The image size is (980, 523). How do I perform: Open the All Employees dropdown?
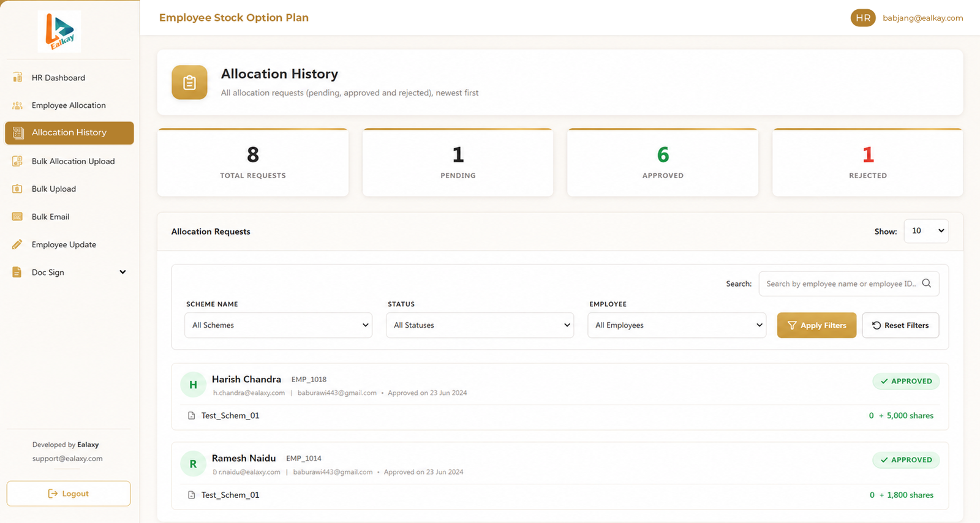click(x=677, y=325)
